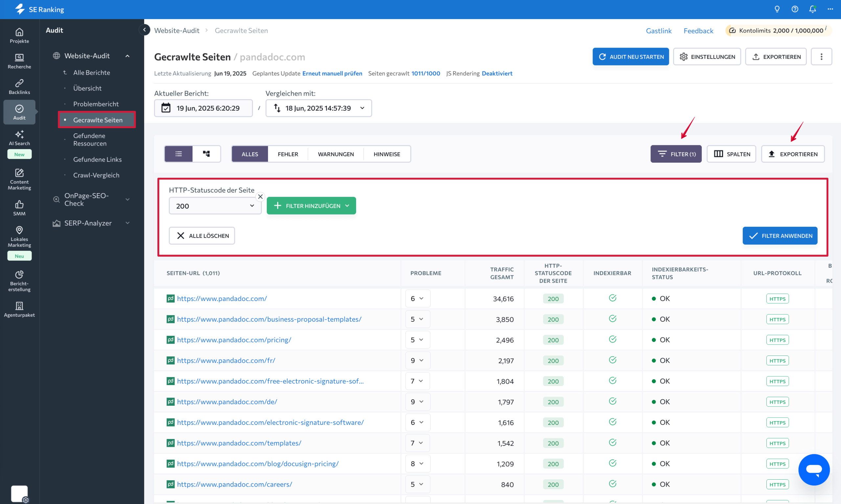This screenshot has width=841, height=504.
Task: Sort by TRAFFIC GESAMT column header
Action: tap(501, 273)
